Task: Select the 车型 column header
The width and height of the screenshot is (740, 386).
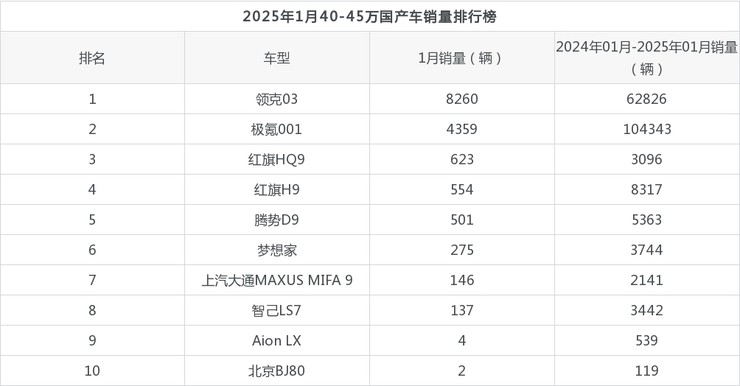Action: [277, 58]
